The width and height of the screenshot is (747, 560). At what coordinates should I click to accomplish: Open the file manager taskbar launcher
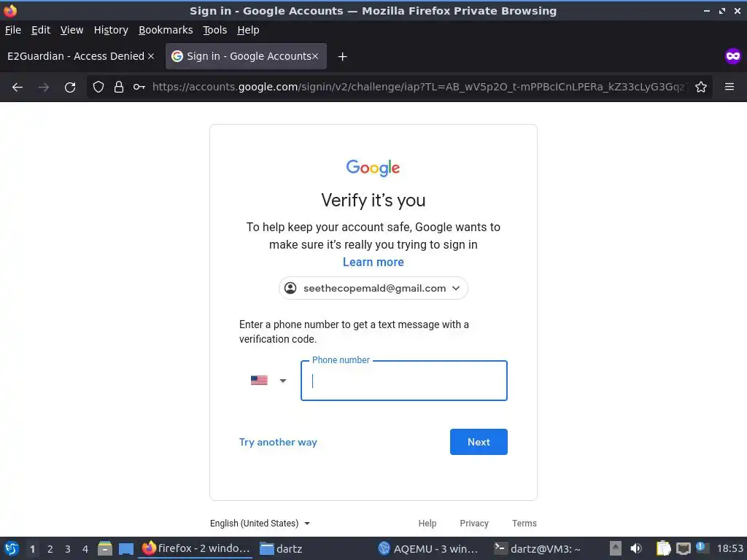pos(105,548)
